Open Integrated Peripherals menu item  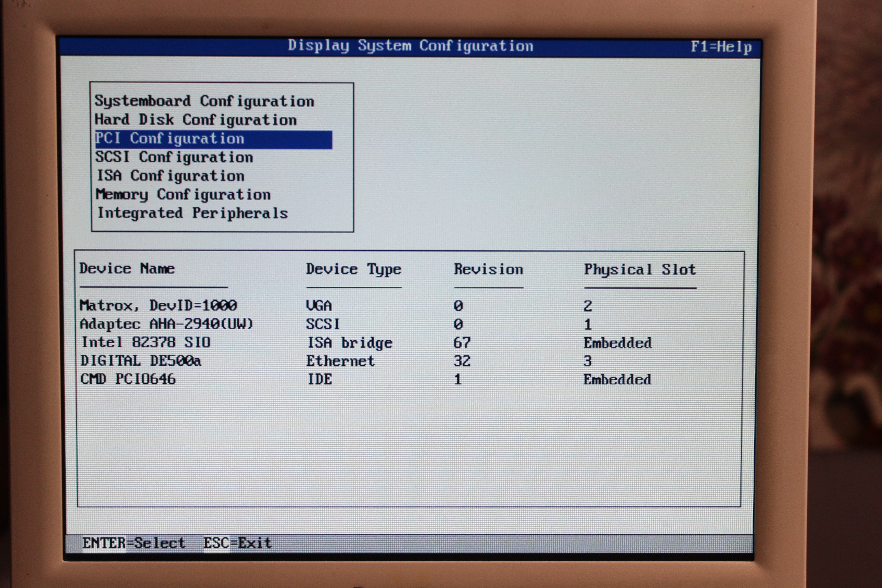192,213
